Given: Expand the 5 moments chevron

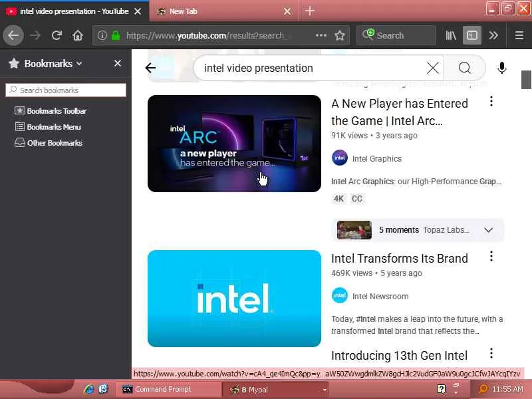Looking at the screenshot, I should 489,230.
